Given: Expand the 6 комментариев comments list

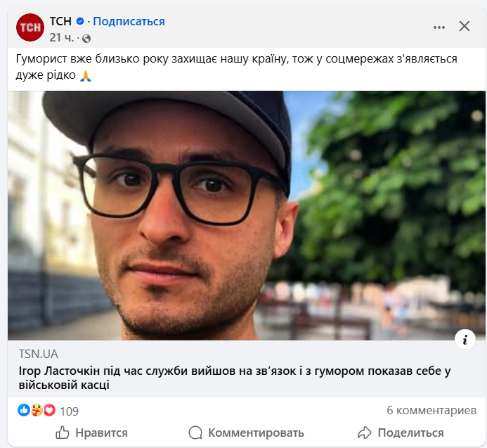Looking at the screenshot, I should pos(431,411).
